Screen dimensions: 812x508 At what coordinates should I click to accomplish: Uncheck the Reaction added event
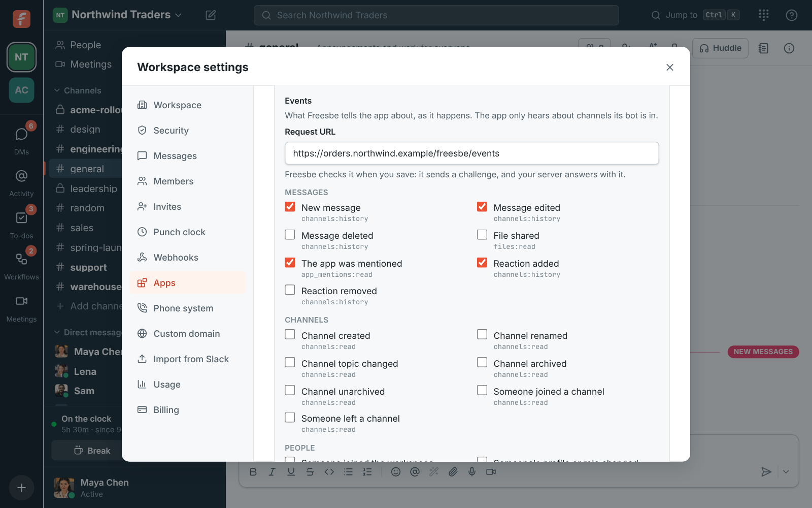pyautogui.click(x=482, y=263)
